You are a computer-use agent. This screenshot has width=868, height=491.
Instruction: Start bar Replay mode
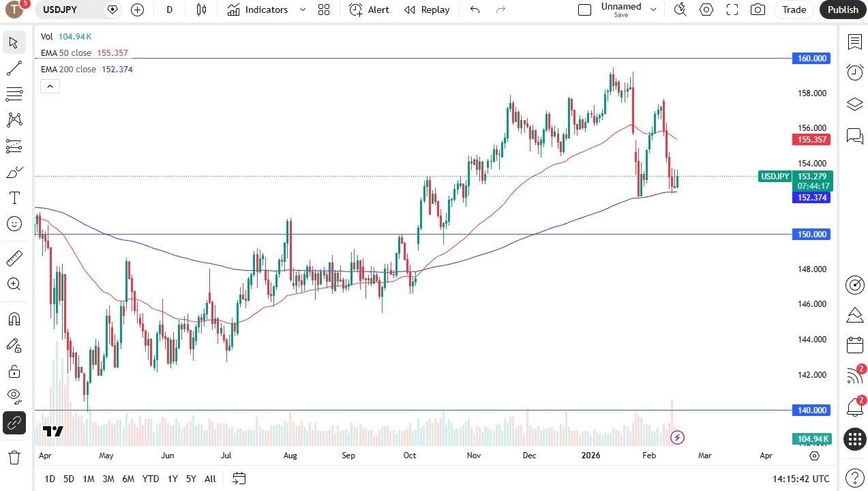click(x=426, y=10)
